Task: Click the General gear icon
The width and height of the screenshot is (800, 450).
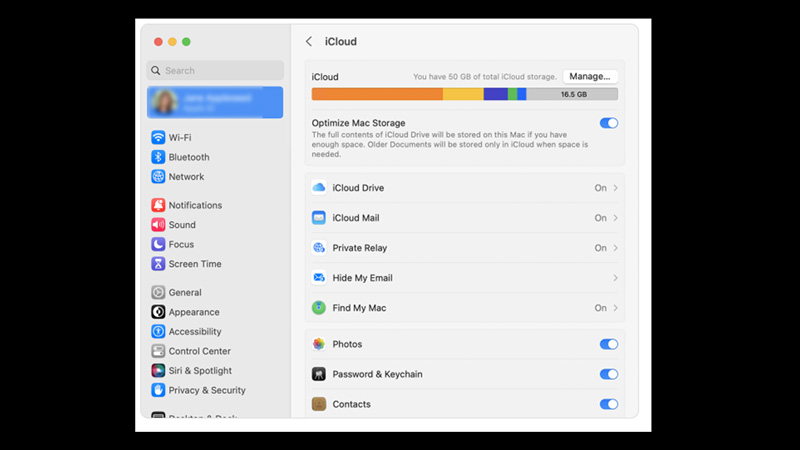Action: pyautogui.click(x=158, y=292)
